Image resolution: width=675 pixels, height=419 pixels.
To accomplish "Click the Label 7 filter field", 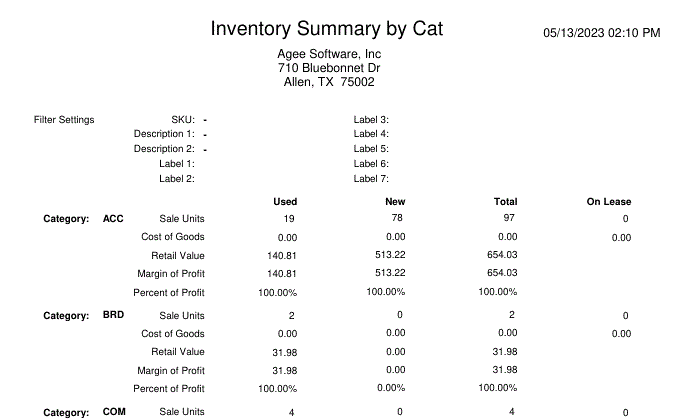I will [370, 179].
